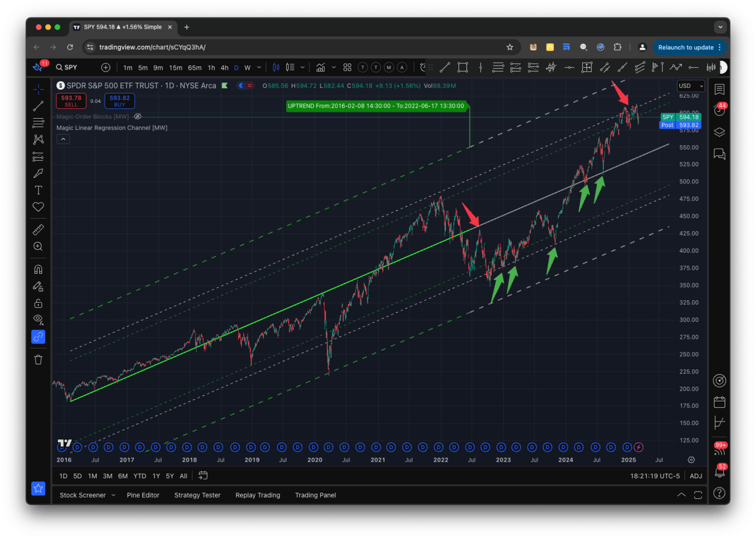Image resolution: width=756 pixels, height=539 pixels.
Task: Expand the bottom panel with the chevron
Action: (681, 495)
